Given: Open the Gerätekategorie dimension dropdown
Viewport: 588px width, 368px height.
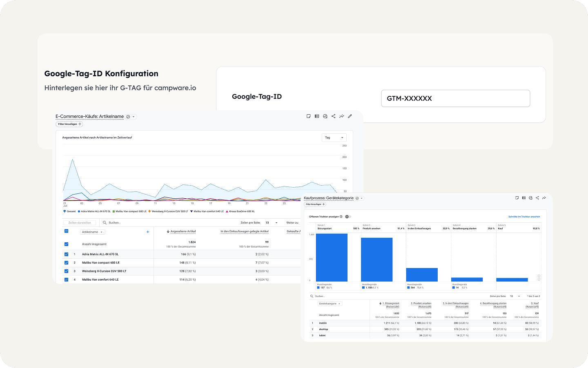Looking at the screenshot, I should tap(330, 304).
